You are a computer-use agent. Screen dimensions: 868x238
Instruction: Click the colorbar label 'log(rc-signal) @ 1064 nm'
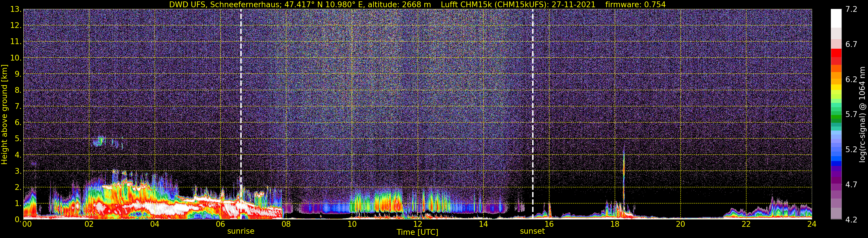point(862,115)
